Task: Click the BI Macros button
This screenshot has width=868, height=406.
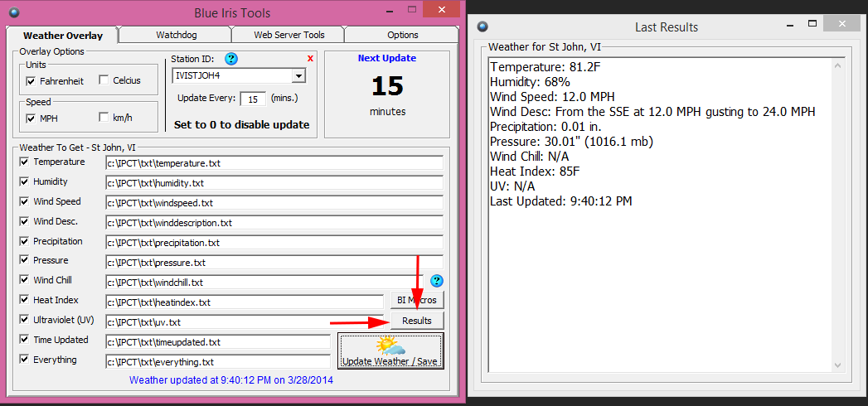Action: [x=417, y=300]
